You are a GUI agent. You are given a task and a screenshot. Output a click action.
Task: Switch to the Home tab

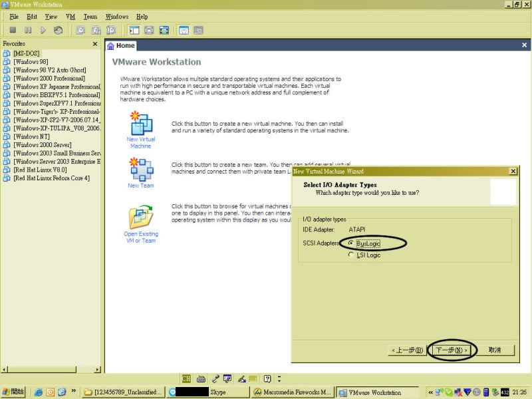[121, 45]
